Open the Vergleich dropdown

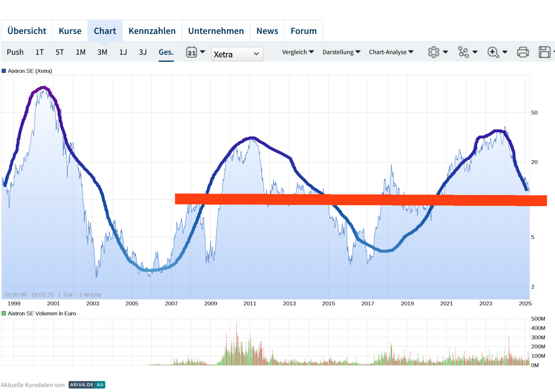coord(298,52)
